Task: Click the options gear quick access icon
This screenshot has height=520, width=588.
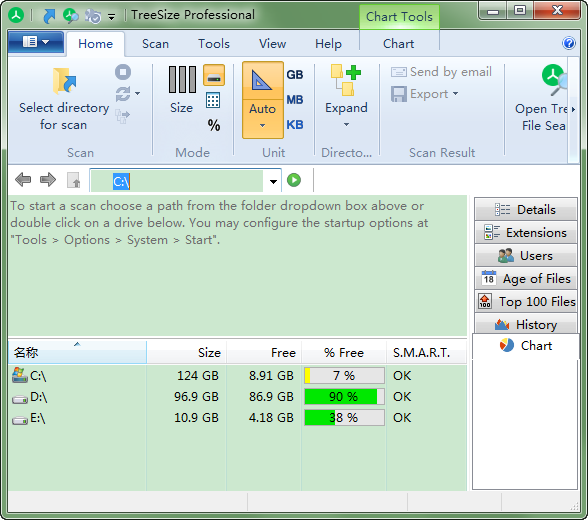Action: coord(93,16)
